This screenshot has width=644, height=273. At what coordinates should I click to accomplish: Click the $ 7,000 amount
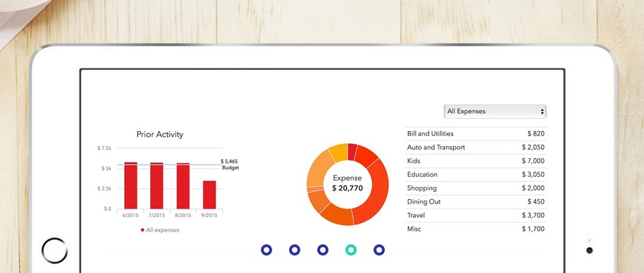point(533,161)
